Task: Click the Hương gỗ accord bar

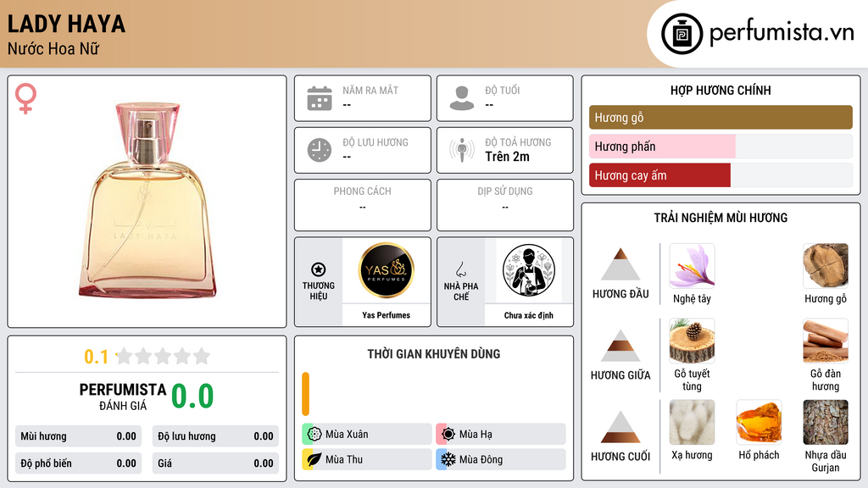Action: tap(721, 117)
